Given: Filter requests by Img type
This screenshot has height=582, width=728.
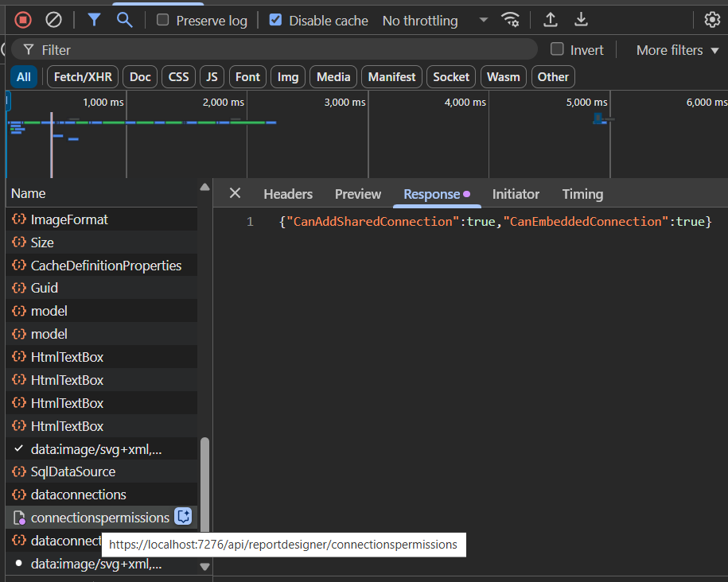Looking at the screenshot, I should (x=288, y=77).
